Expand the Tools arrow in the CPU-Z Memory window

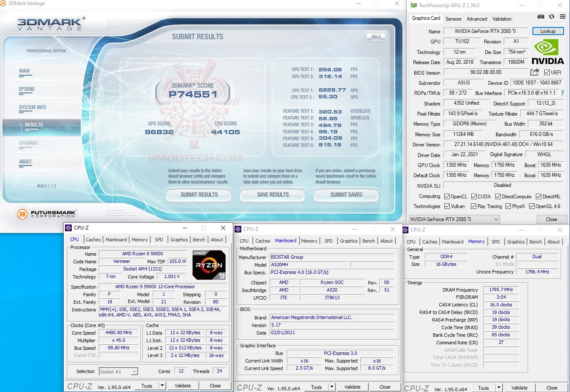click(499, 388)
